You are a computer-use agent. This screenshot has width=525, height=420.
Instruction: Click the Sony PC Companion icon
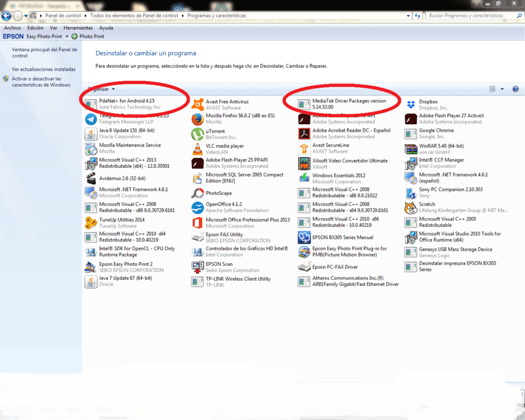[411, 193]
